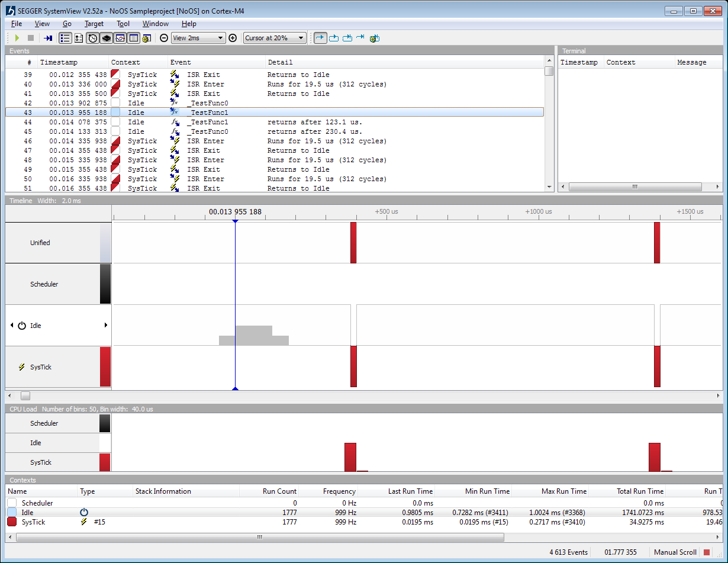Image resolution: width=728 pixels, height=563 pixels.
Task: Toggle the chip-icon CPU Load window button
Action: pyautogui.click(x=106, y=38)
